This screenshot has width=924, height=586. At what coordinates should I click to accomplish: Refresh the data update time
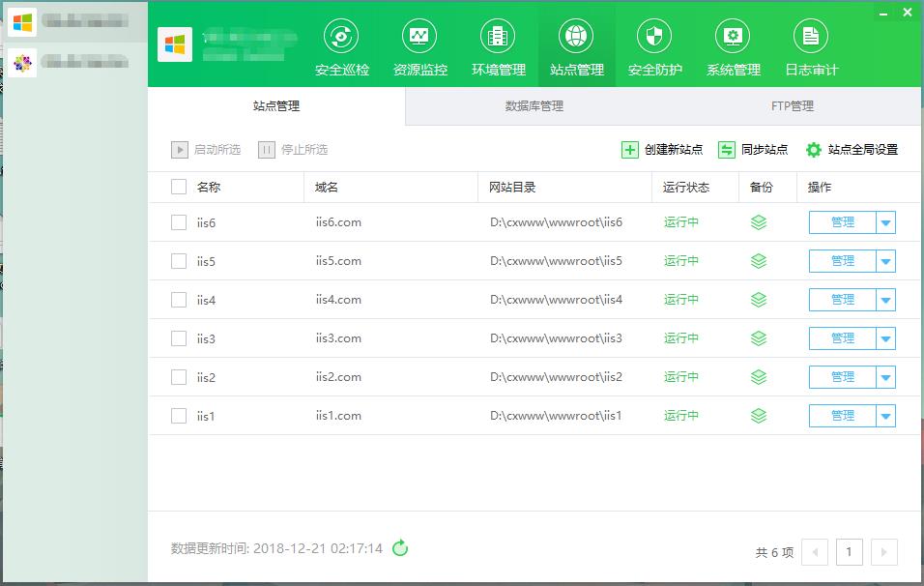(x=400, y=547)
